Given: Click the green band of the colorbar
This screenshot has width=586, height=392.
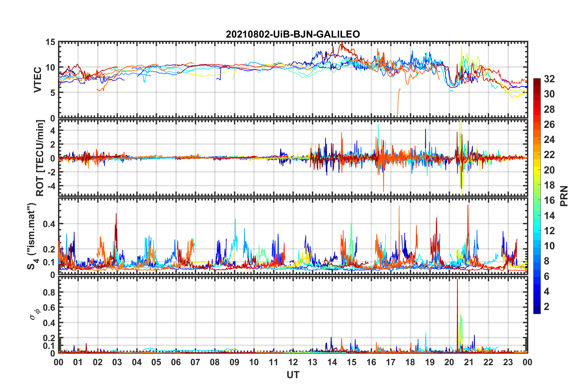Looking at the screenshot, I should coord(537,200).
